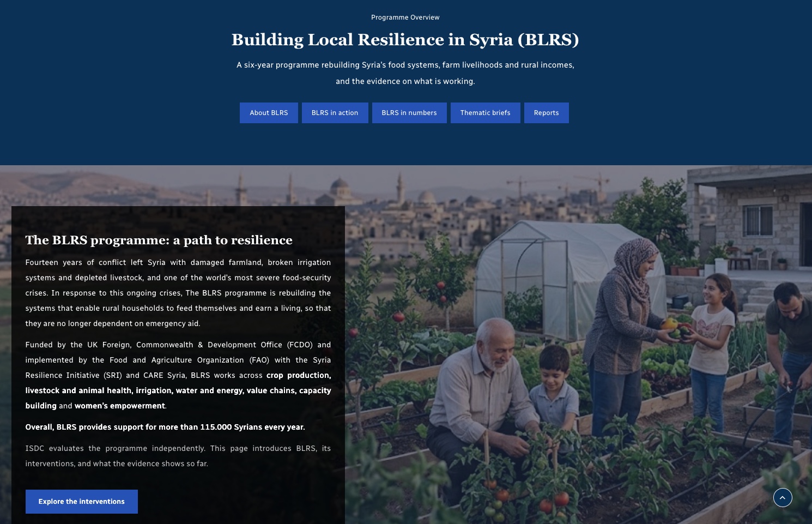Click the 'Funded by the UK Foreign' paragraph
This screenshot has height=524, width=812.
178,375
